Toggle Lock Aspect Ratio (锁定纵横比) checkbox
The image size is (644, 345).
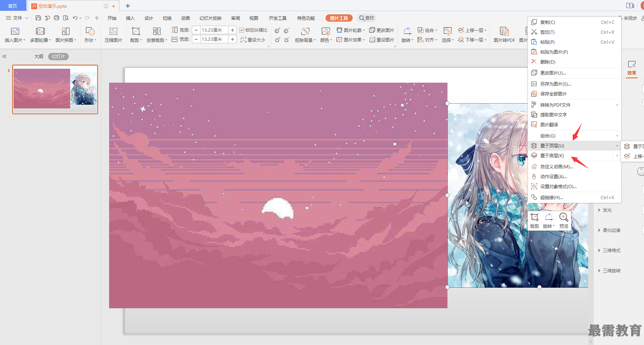[242, 30]
